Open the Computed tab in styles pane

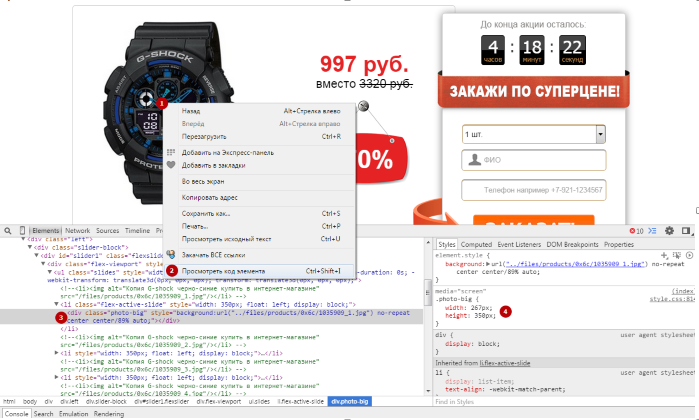pos(475,244)
